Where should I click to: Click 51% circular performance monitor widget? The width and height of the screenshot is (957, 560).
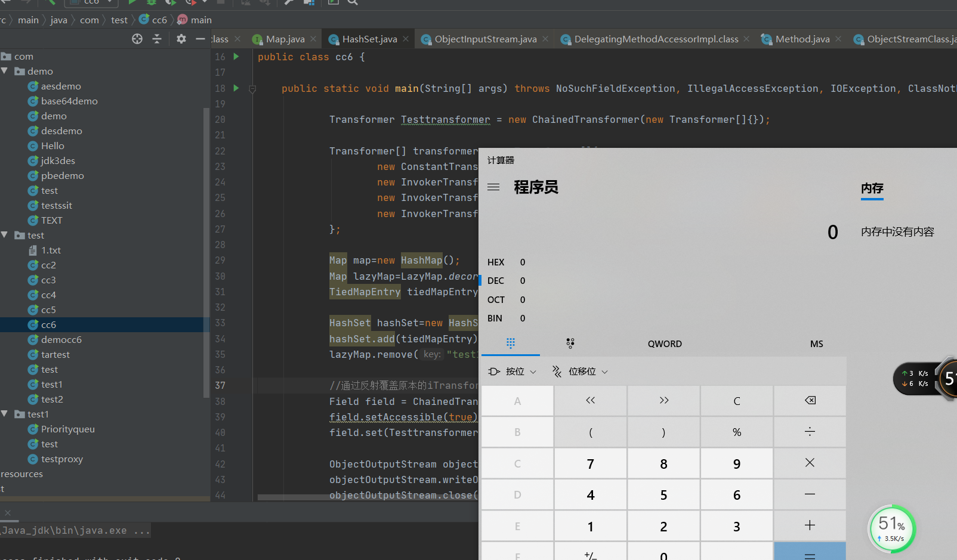(x=891, y=528)
